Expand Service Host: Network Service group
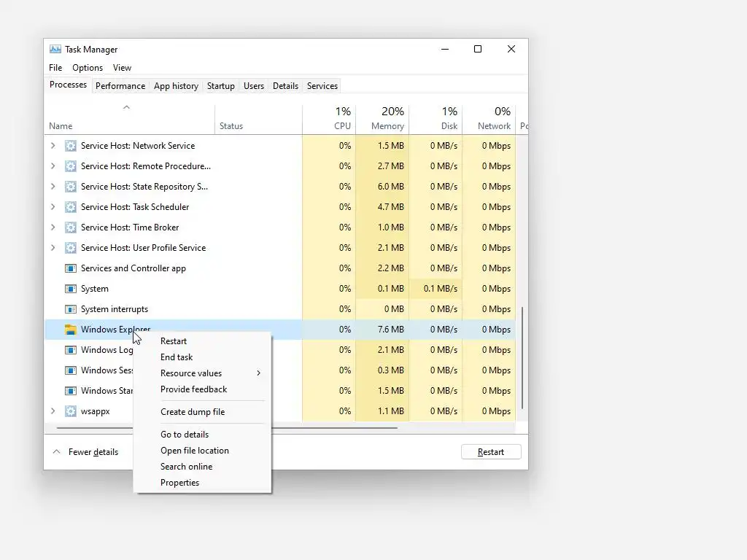The image size is (747, 560). click(53, 146)
